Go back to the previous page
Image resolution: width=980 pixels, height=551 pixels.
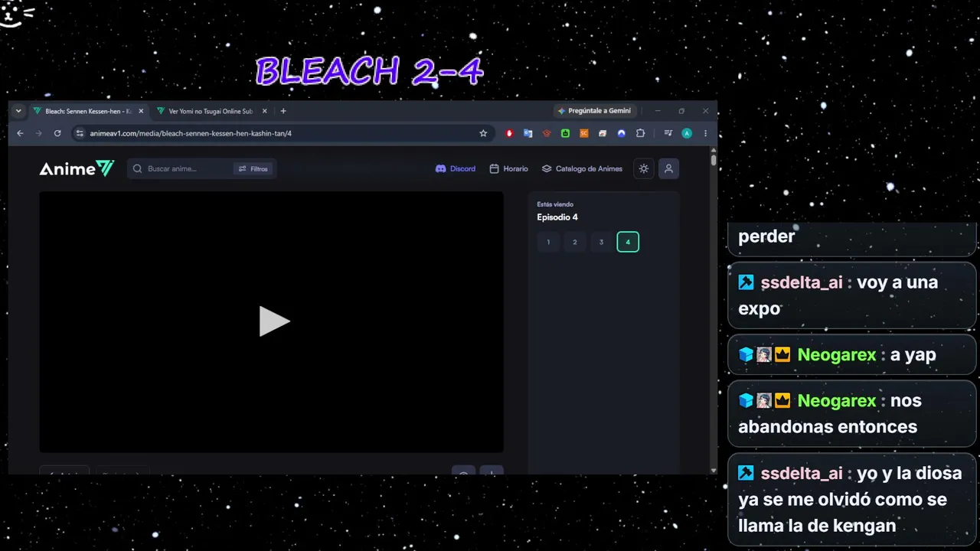(x=21, y=133)
